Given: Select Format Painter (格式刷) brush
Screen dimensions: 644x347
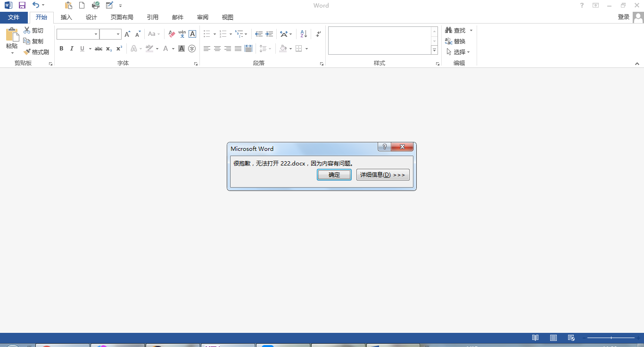Looking at the screenshot, I should (36, 52).
